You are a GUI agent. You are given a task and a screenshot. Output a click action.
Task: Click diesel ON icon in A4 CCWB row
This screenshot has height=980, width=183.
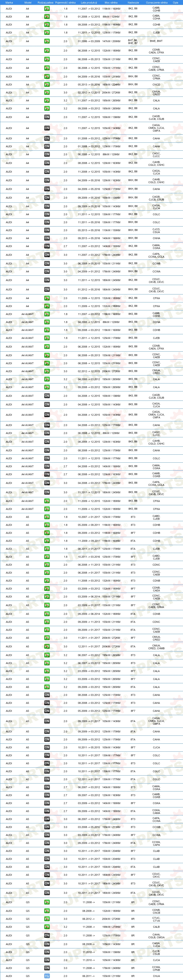tap(47, 263)
